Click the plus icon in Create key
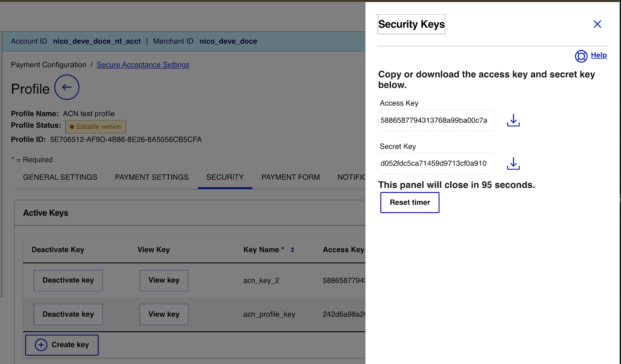Viewport: 621px width, 364px height. (41, 345)
